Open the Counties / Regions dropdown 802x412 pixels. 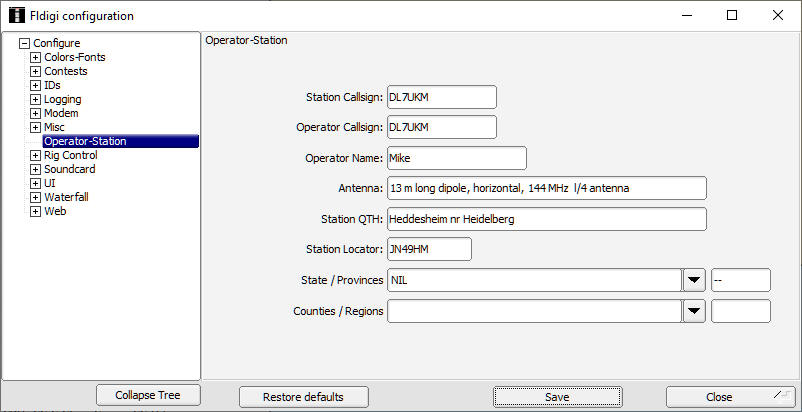694,311
